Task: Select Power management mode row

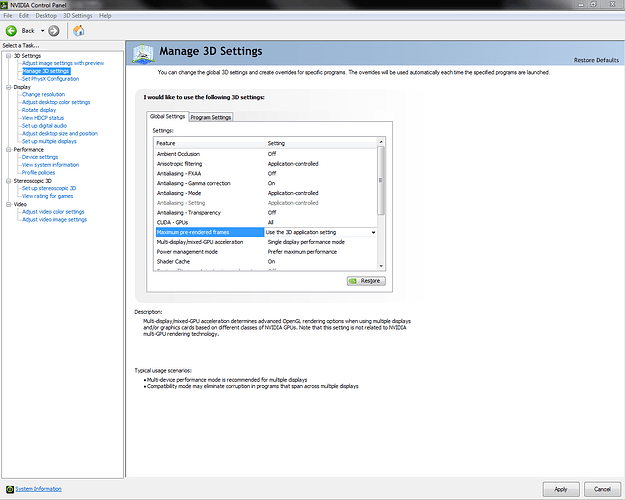Action: pyautogui.click(x=265, y=252)
